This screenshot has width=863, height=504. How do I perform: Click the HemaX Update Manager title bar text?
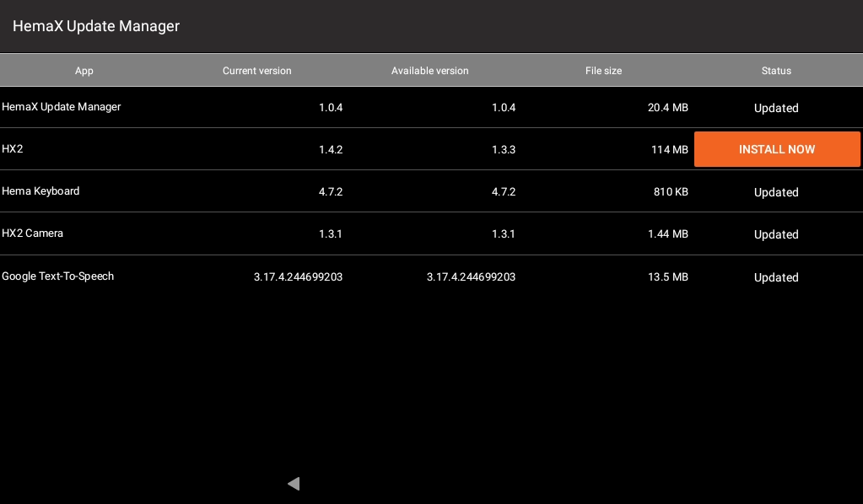[x=96, y=26]
